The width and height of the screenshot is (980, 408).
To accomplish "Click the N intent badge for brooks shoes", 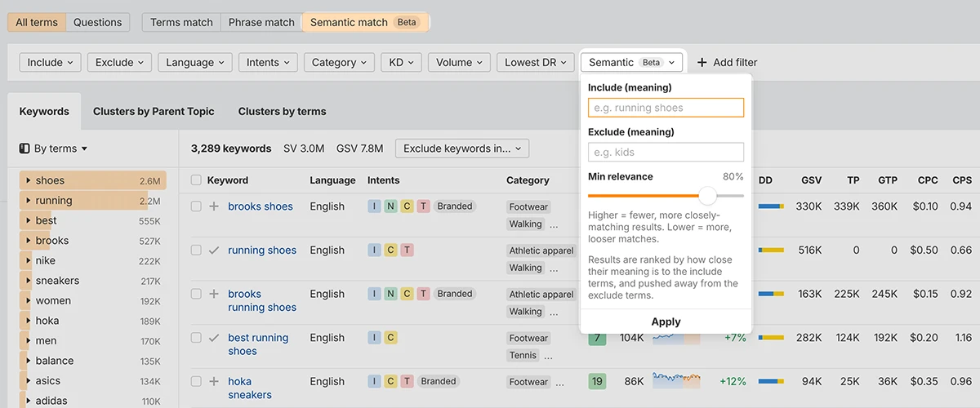I will point(391,206).
